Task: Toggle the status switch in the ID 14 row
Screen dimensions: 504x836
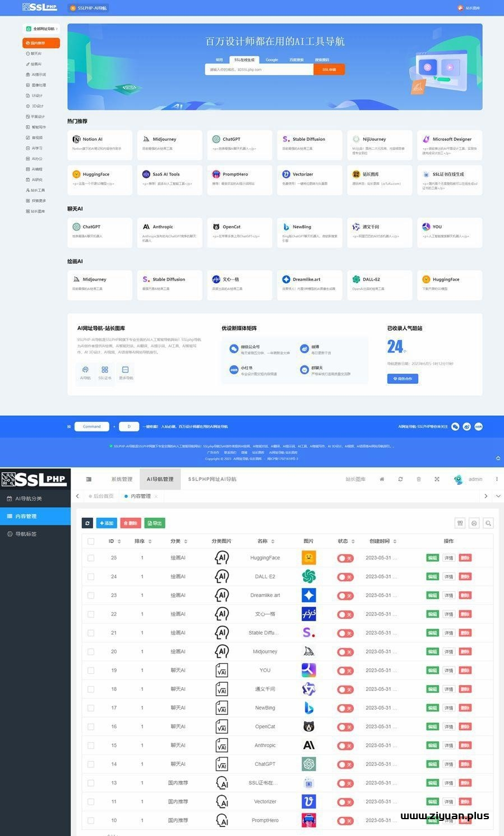Action: click(345, 764)
